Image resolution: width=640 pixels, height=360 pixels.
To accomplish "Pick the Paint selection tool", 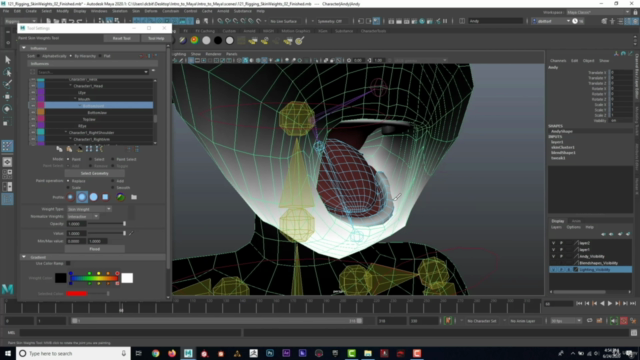I will point(7,84).
